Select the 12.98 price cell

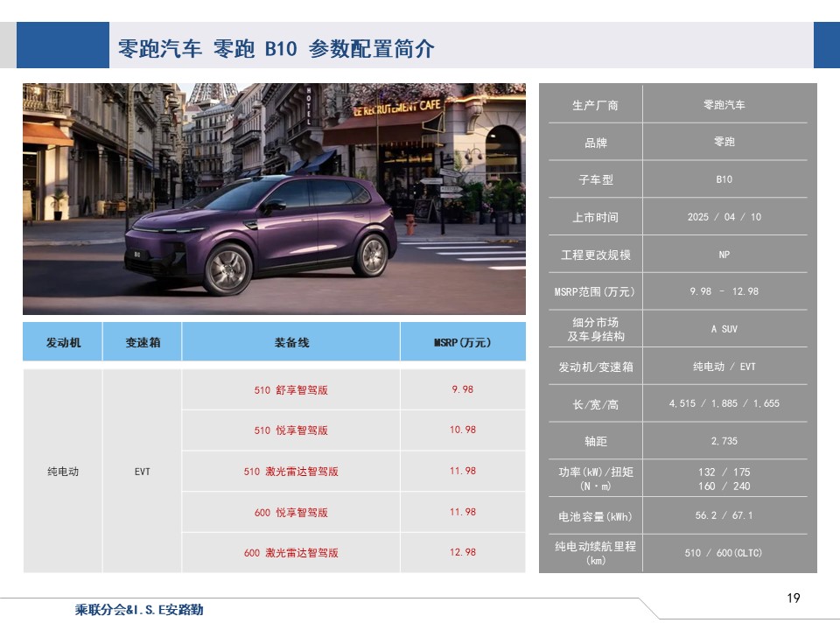click(x=463, y=552)
